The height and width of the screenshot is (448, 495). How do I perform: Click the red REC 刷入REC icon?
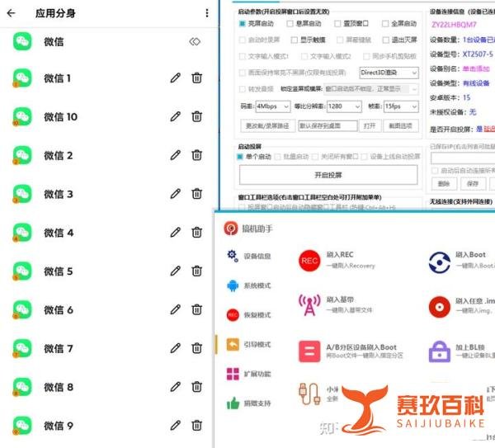click(x=309, y=261)
